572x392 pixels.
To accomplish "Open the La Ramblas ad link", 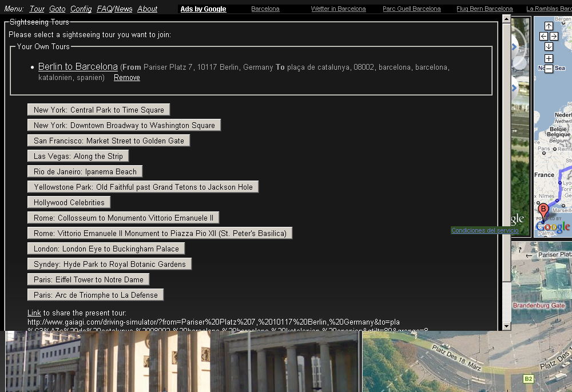I will (x=549, y=9).
